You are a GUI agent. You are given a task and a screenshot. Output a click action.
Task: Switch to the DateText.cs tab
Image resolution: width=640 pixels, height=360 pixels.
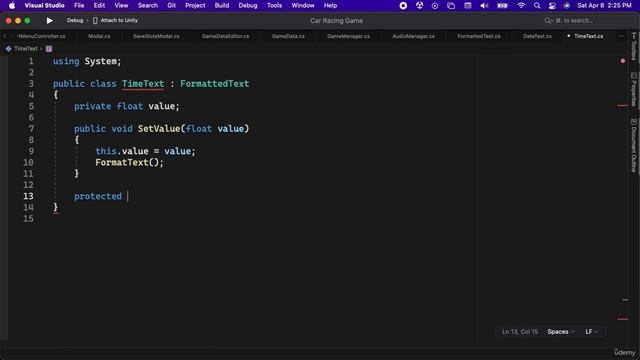pos(537,36)
